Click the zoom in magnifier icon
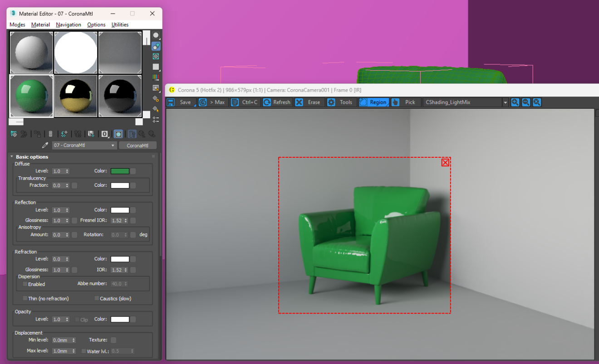The height and width of the screenshot is (364, 599). pos(515,102)
